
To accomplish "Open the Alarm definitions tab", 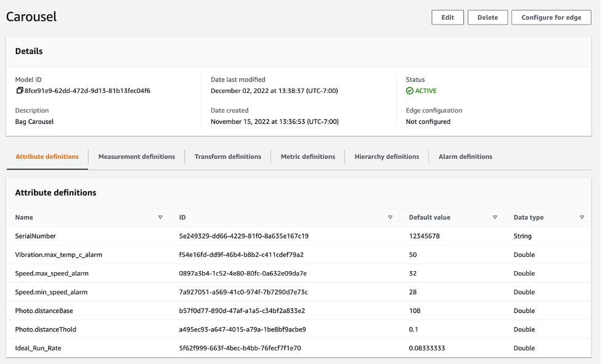I will [465, 156].
